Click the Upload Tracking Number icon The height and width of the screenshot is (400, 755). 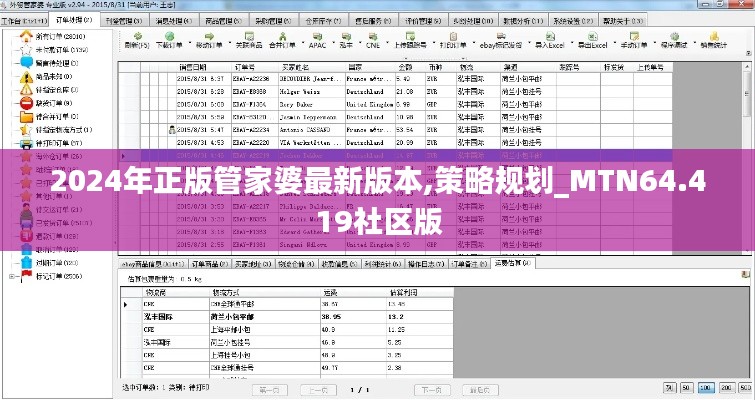coord(410,36)
